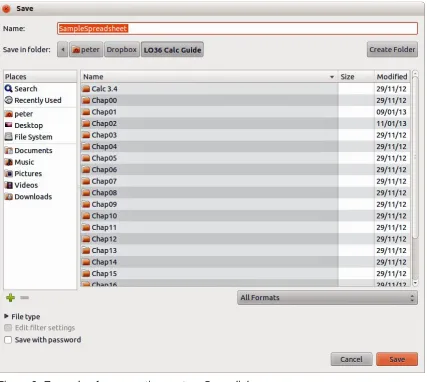Click the Cancel button
The width and height of the screenshot is (427, 382).
point(351,359)
